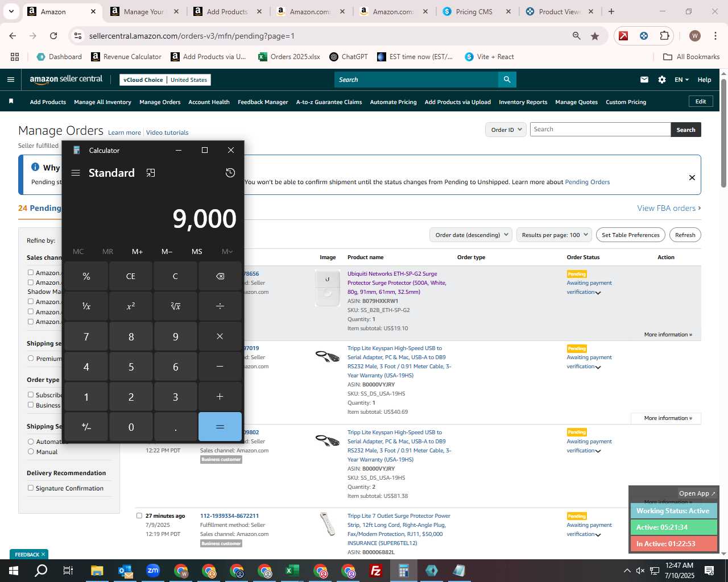728x582 pixels.
Task: Show hidden system tray icons chevron
Action: point(627,571)
